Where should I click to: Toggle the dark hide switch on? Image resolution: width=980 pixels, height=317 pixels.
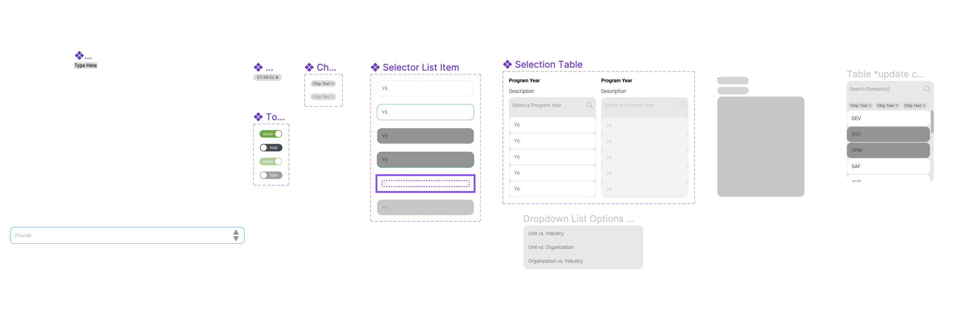point(271,148)
